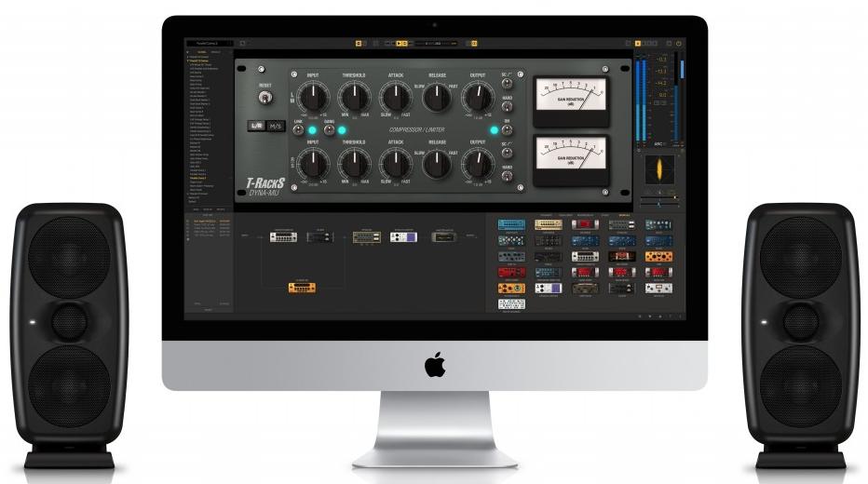868x484 pixels.
Task: Select the white module first in signal chain
Action: (283, 236)
